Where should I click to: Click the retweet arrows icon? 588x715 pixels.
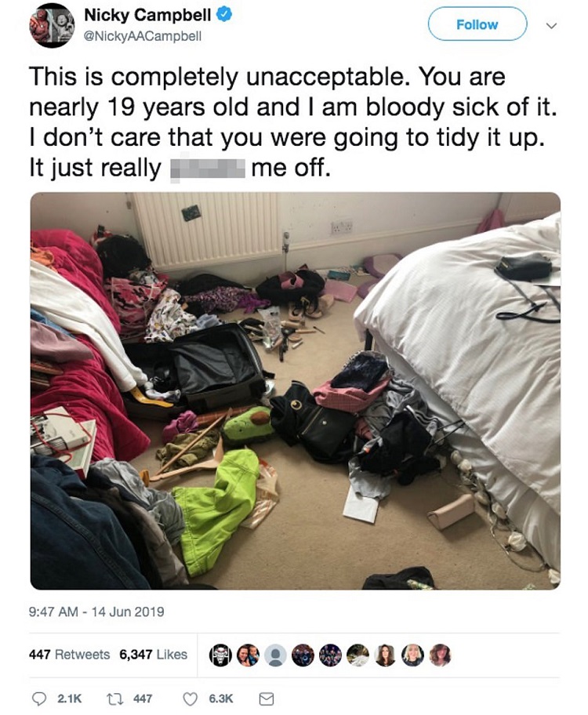click(x=113, y=699)
